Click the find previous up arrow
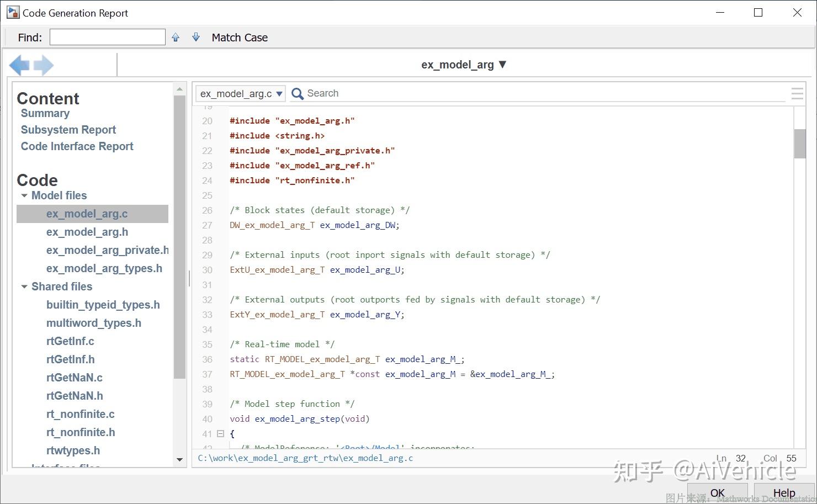 pos(176,36)
